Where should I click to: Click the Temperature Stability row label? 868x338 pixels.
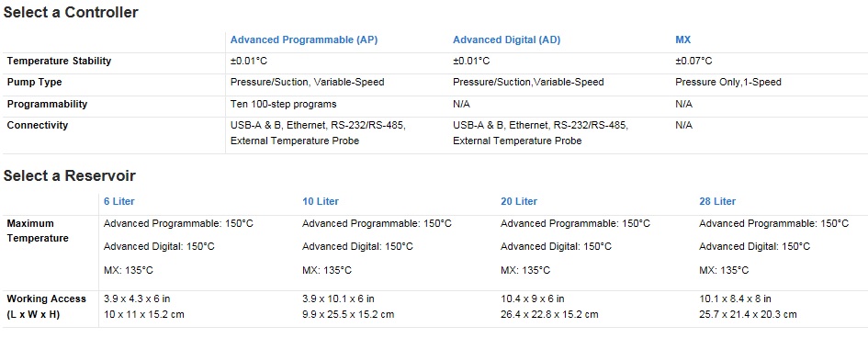coord(59,61)
